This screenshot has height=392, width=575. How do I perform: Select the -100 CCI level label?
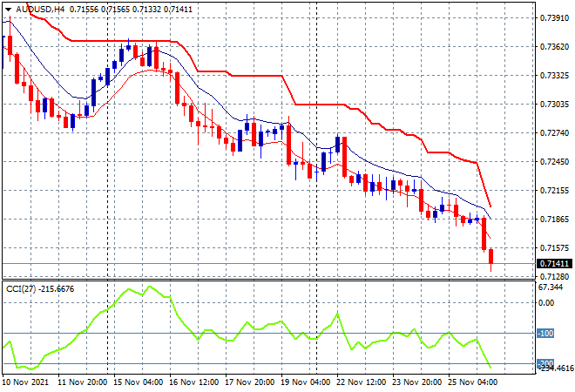tap(545, 334)
